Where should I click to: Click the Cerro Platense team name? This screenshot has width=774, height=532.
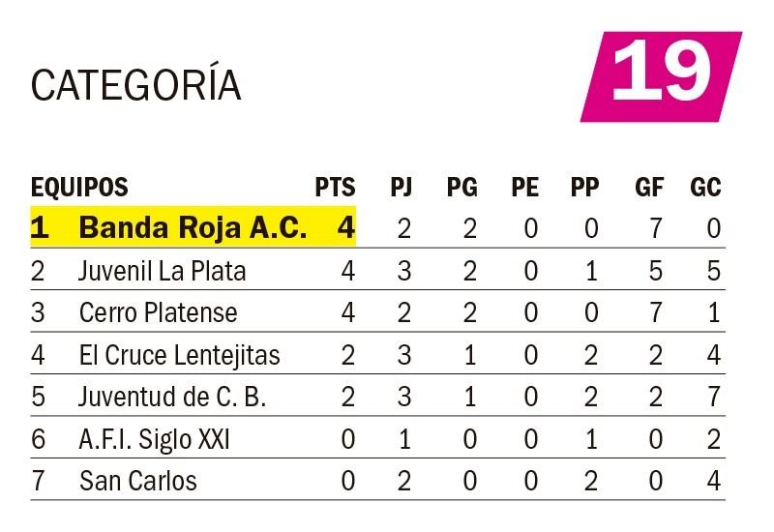(158, 312)
